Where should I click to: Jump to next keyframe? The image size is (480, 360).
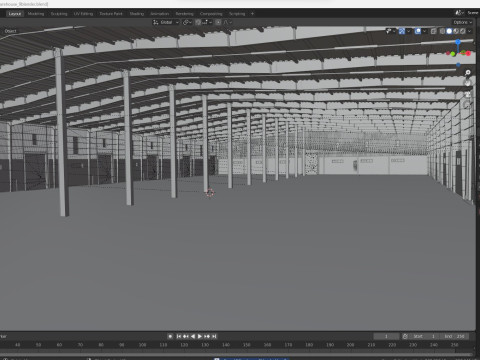[x=207, y=336]
